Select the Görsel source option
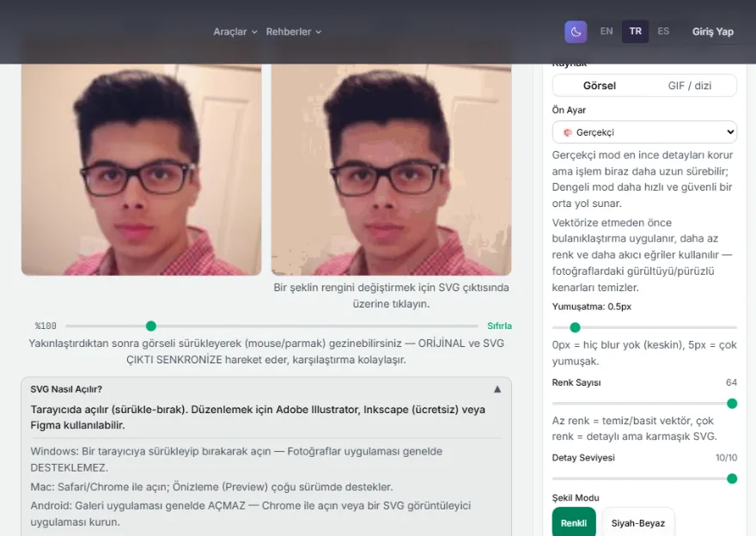The image size is (756, 536). 600,86
